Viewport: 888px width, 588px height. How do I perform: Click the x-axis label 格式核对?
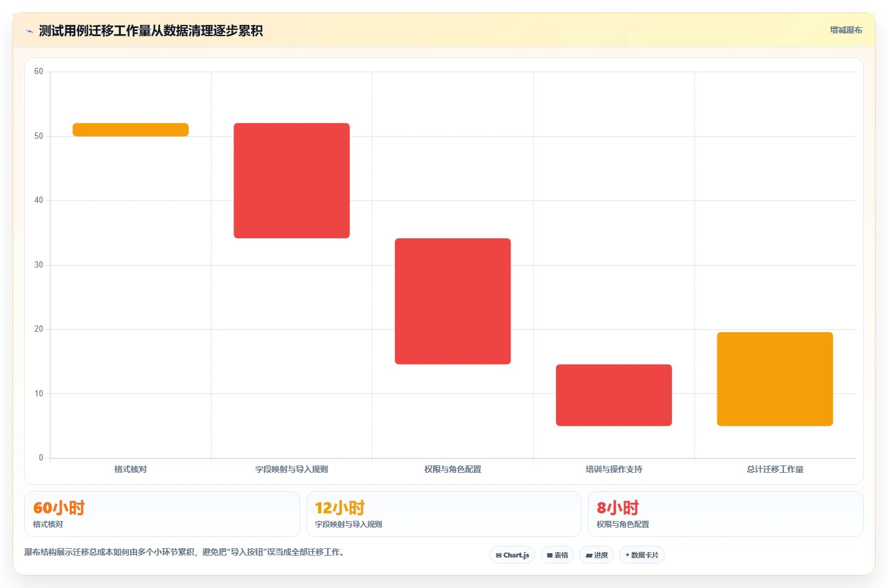[x=131, y=469]
